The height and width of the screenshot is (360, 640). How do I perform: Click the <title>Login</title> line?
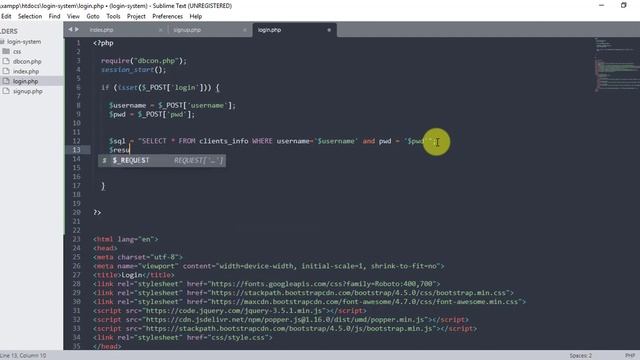[134, 275]
